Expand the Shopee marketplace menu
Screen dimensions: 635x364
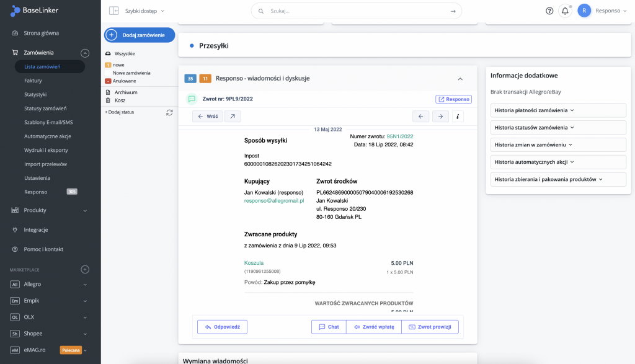(85, 334)
